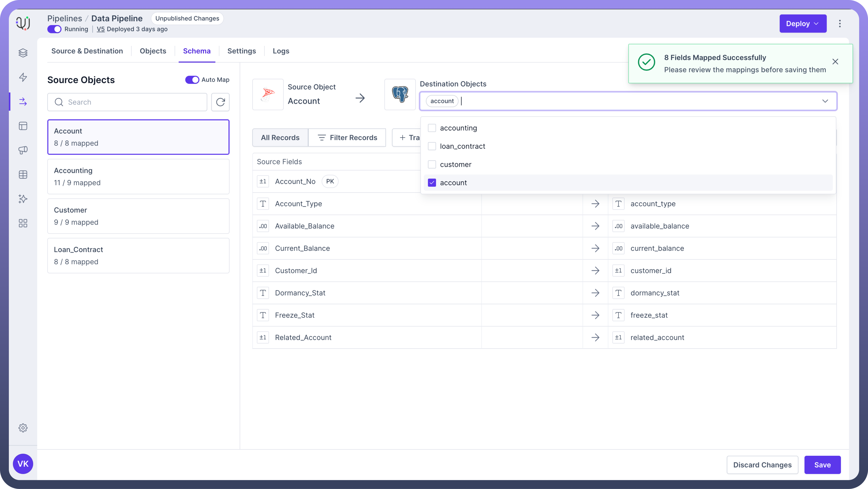Dismiss the Fields Mapped Successfully notification
Screen dimensions: 868x489
coord(835,62)
